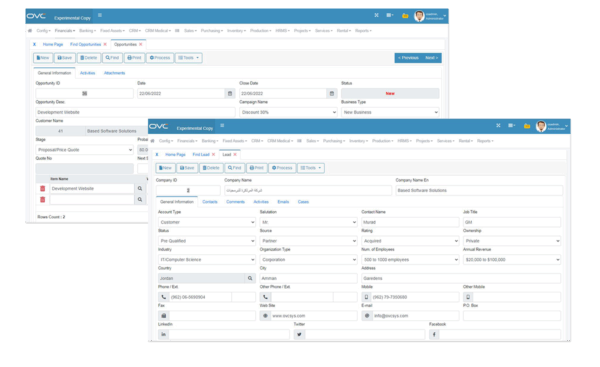Search item in the empty second row
Viewport: 600px width, 367px height.
(140, 199)
